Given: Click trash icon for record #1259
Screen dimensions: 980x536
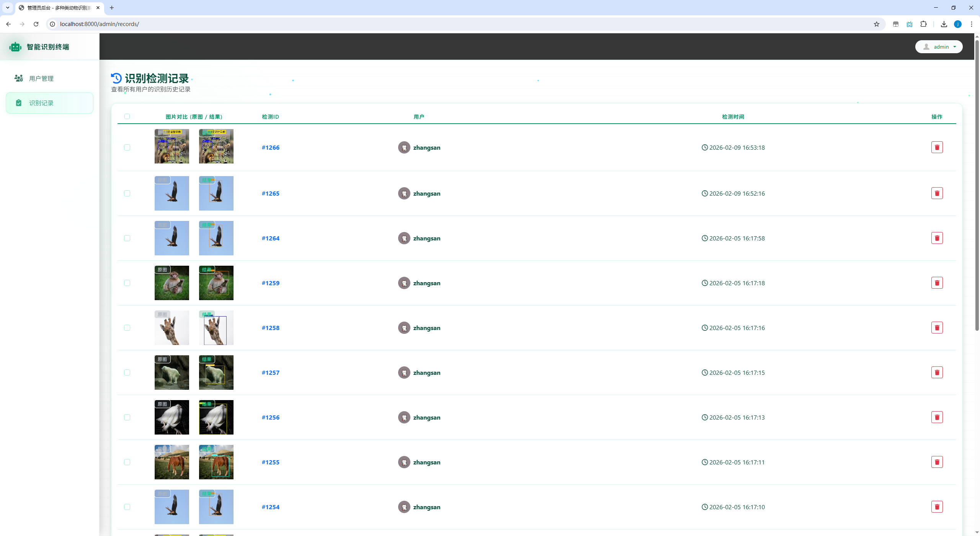Looking at the screenshot, I should [x=937, y=283].
